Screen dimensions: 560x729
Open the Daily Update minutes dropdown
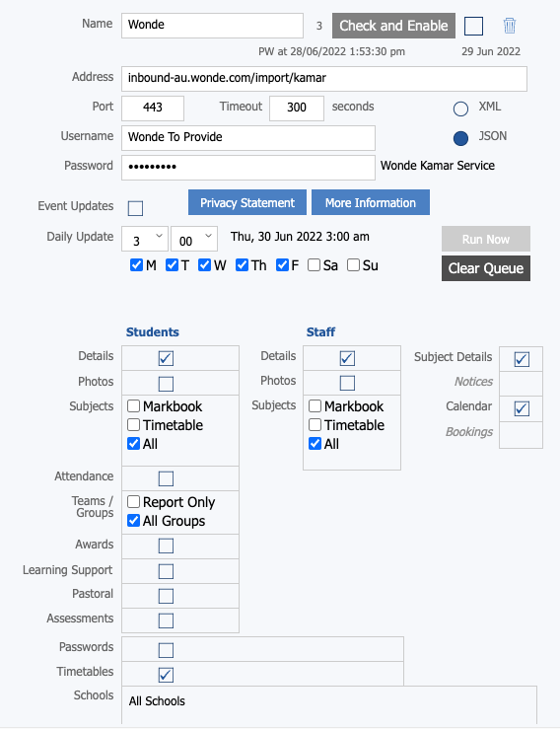(194, 239)
